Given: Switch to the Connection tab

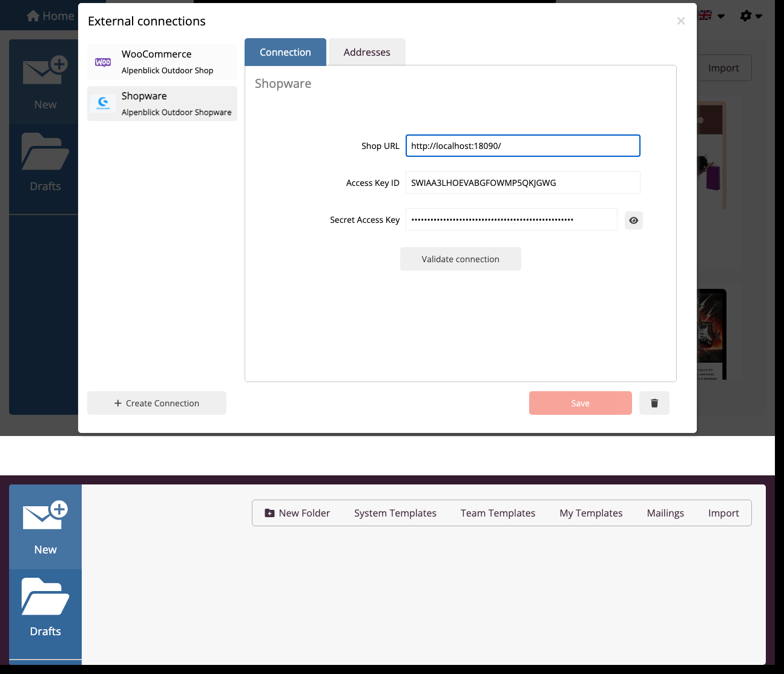Looking at the screenshot, I should click(x=285, y=52).
